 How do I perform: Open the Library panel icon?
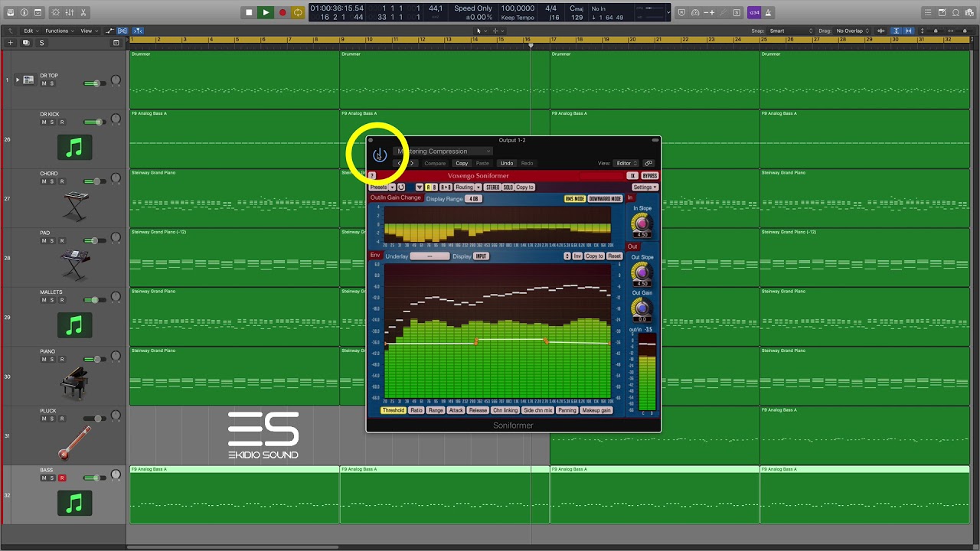tap(11, 12)
